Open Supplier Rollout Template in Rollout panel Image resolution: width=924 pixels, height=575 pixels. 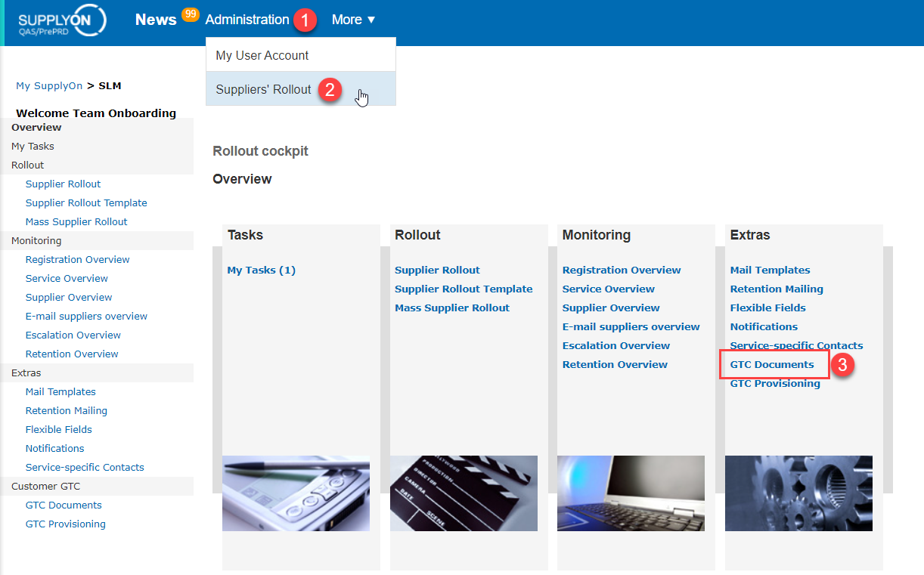pyautogui.click(x=464, y=289)
